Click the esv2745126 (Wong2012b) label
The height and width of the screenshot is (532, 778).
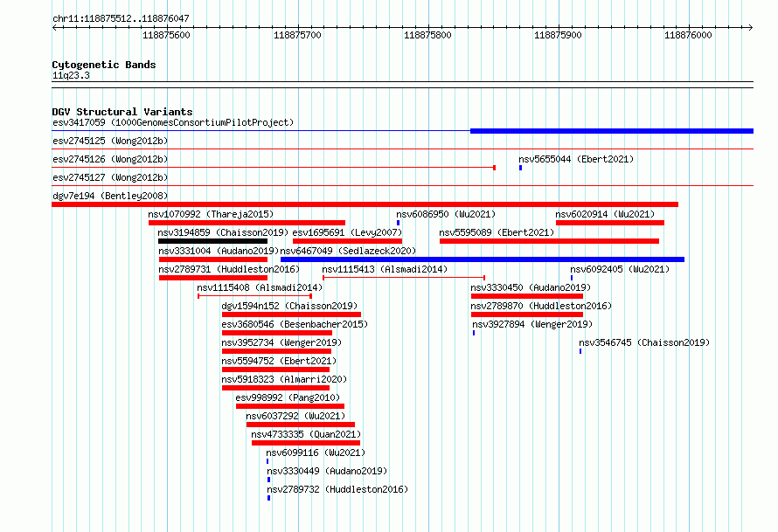pyautogui.click(x=110, y=159)
